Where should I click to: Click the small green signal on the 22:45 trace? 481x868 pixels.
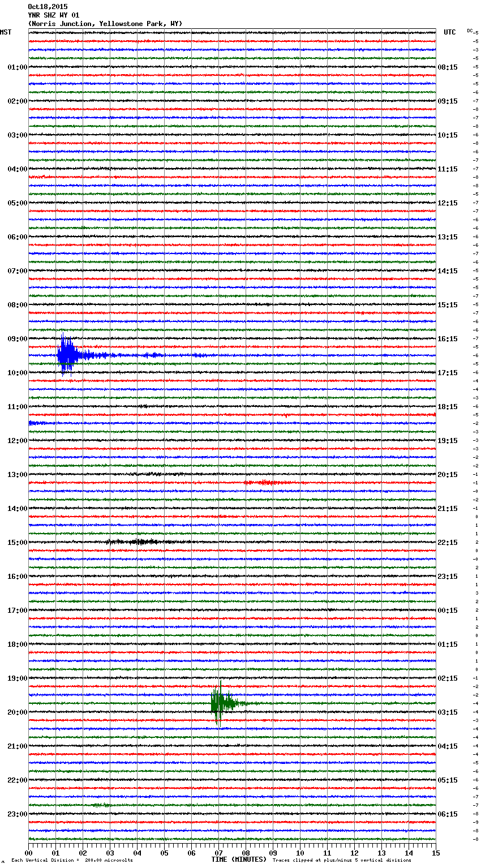[x=101, y=805]
